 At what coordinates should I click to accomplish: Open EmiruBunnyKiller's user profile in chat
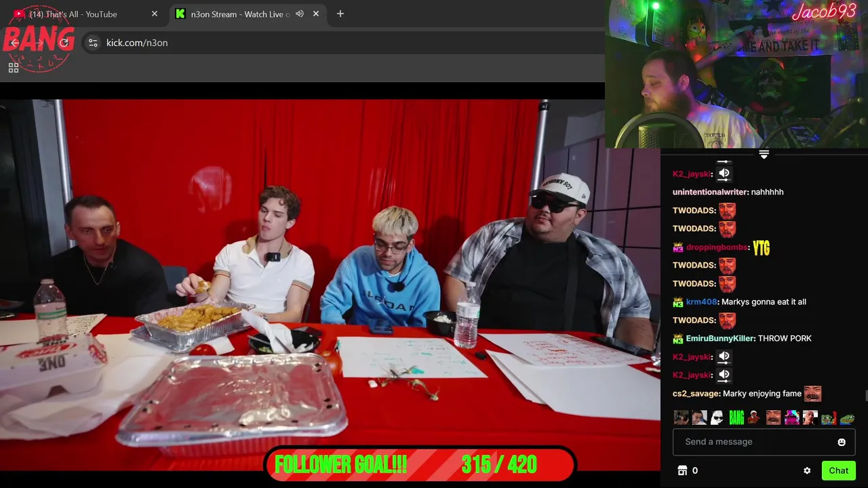720,338
